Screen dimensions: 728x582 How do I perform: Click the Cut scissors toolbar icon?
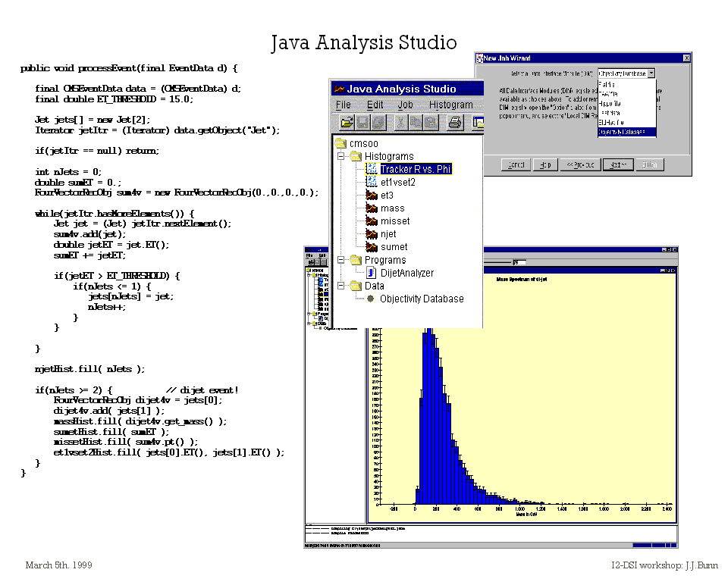(x=400, y=122)
